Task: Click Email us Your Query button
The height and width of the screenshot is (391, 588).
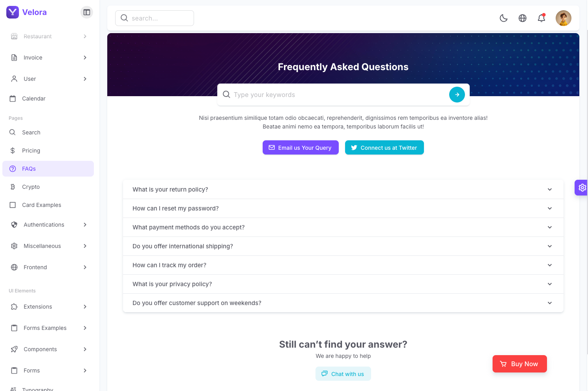Action: [301, 147]
